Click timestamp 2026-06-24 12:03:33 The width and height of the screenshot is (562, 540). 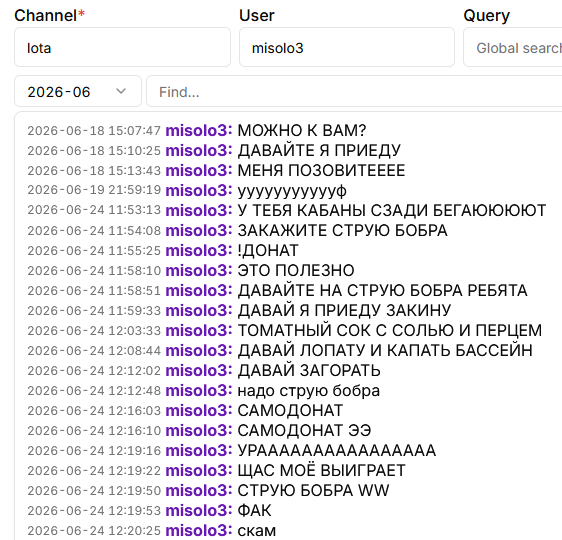click(94, 330)
